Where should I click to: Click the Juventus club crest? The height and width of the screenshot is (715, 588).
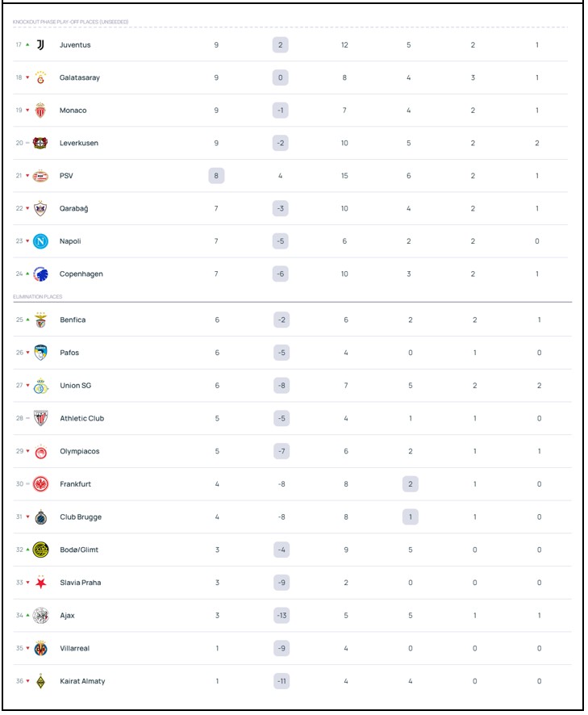(x=40, y=45)
